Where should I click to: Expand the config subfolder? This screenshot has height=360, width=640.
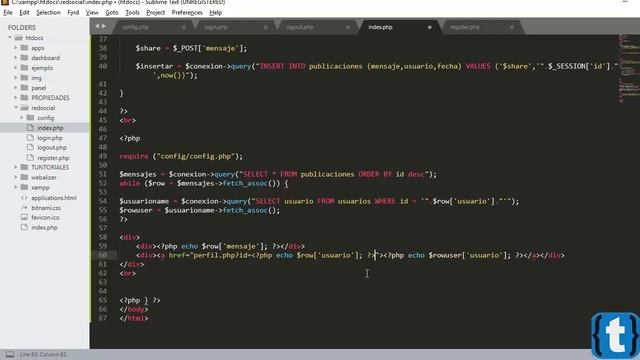tap(22, 118)
